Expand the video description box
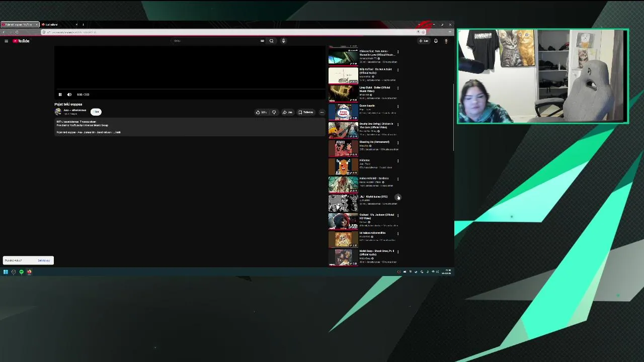The width and height of the screenshot is (644, 362). [x=190, y=127]
